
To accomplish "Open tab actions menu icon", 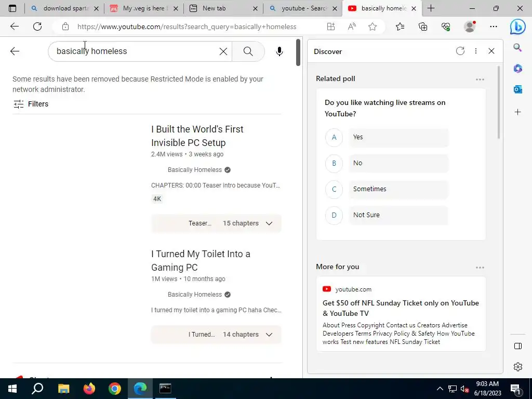I will (x=12, y=8).
